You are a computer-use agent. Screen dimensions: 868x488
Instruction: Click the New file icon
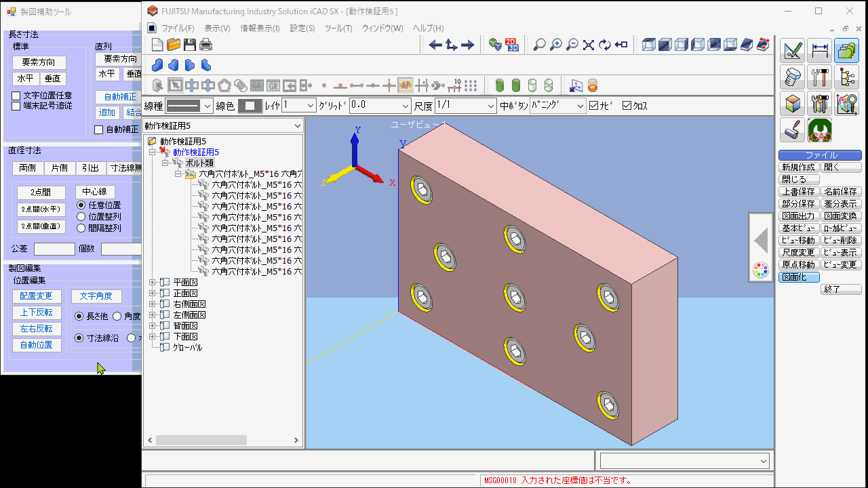point(157,45)
